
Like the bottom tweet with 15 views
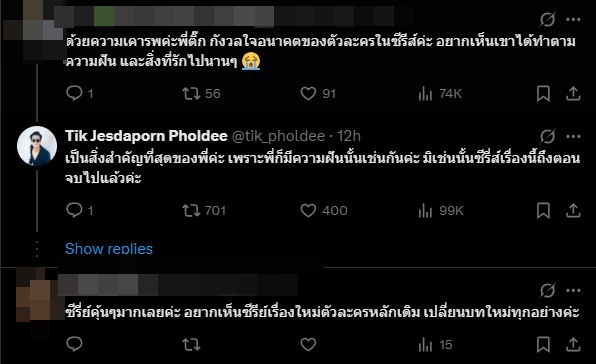pyautogui.click(x=308, y=345)
